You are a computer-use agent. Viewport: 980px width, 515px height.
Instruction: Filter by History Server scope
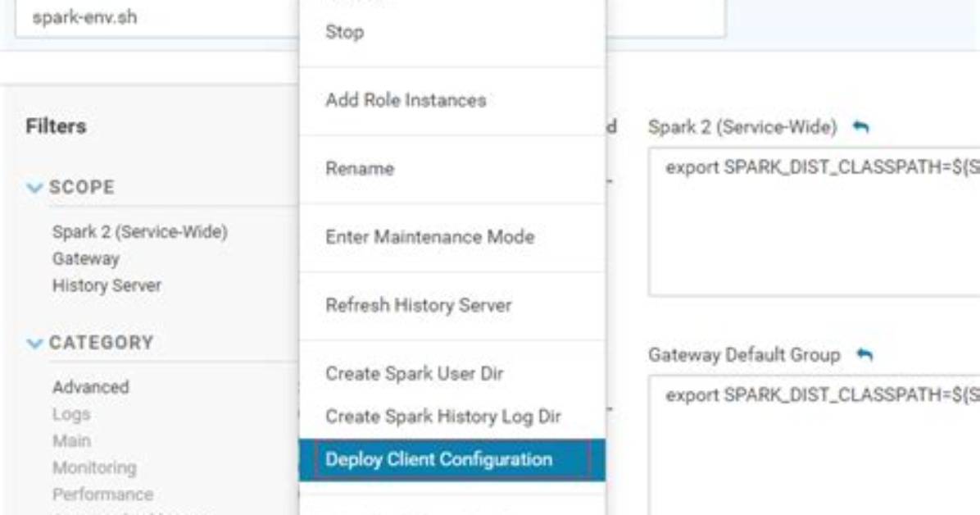click(x=107, y=285)
